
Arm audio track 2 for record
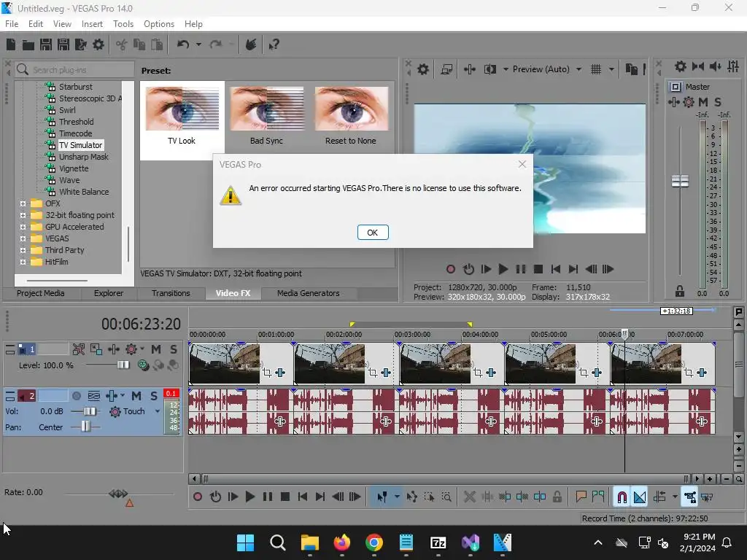[x=76, y=396]
